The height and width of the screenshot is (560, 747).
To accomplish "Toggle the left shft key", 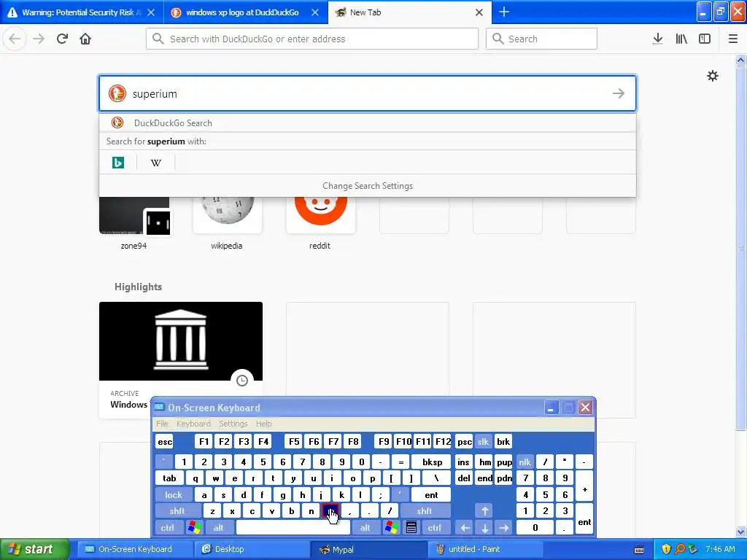I will 177,511.
